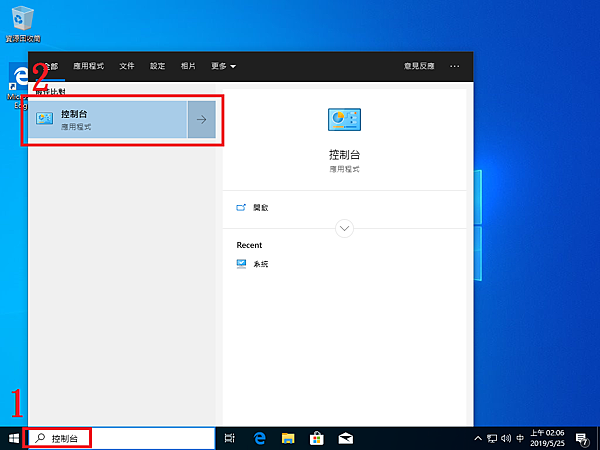The height and width of the screenshot is (450, 600).
Task: Switch to the 設定 filter tab
Action: (x=157, y=66)
